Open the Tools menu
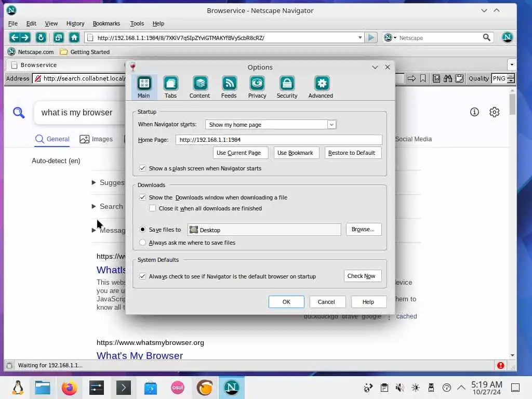Image resolution: width=532 pixels, height=399 pixels. [137, 23]
